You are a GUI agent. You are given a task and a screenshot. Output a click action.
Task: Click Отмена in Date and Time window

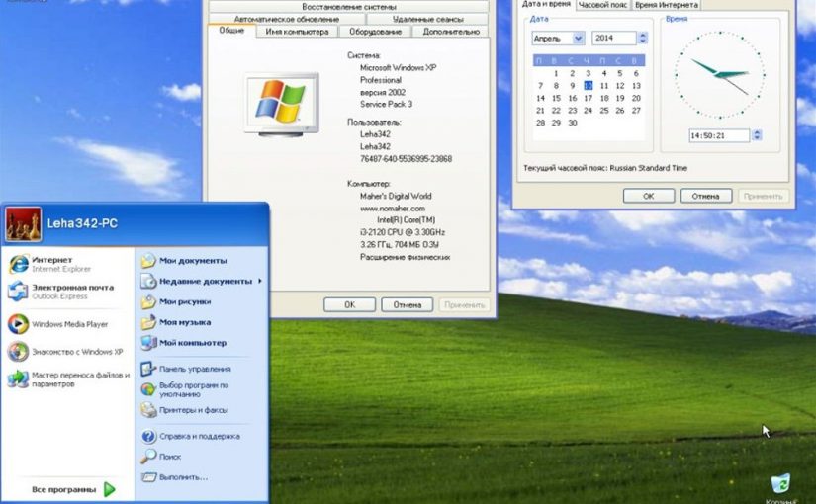[x=705, y=196]
